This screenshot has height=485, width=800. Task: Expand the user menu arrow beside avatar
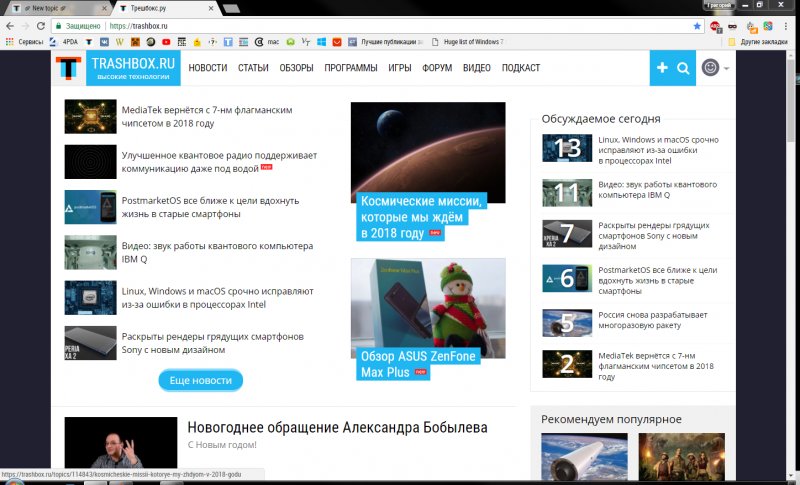coord(727,68)
